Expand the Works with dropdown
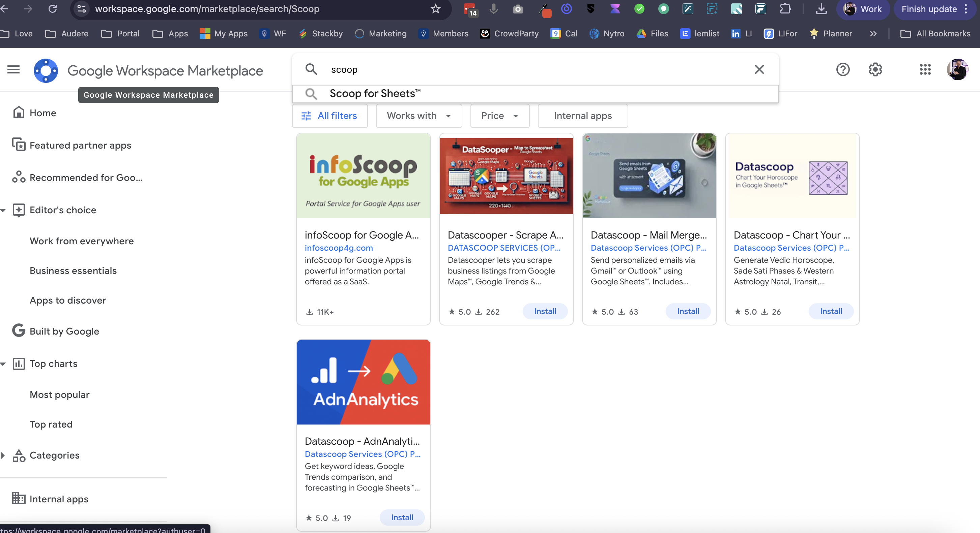 pos(419,116)
